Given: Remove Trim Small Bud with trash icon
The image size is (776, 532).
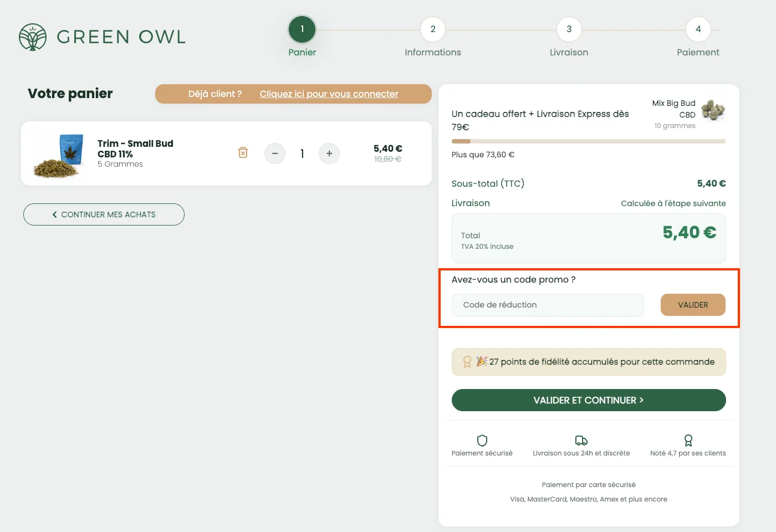Looking at the screenshot, I should pyautogui.click(x=243, y=152).
